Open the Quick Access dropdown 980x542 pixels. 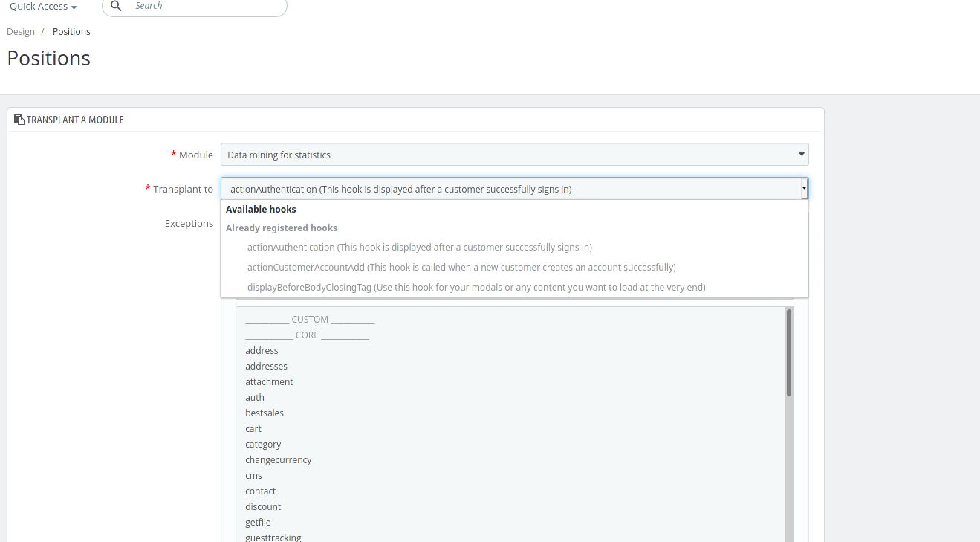coord(43,7)
